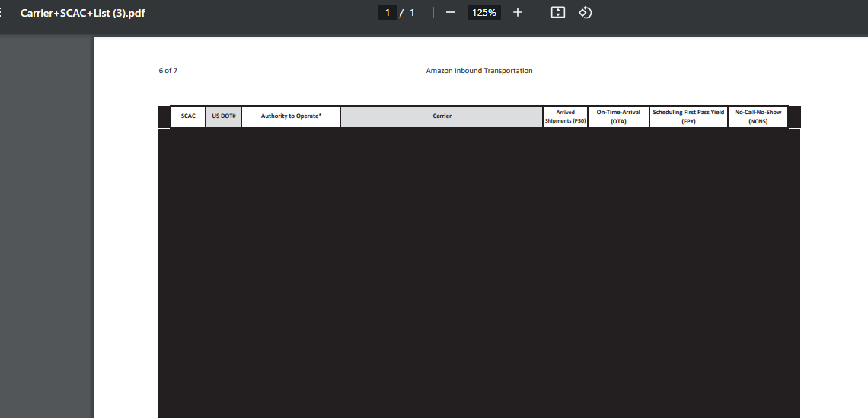868x418 pixels.
Task: Click the Carrier column header
Action: tap(442, 116)
